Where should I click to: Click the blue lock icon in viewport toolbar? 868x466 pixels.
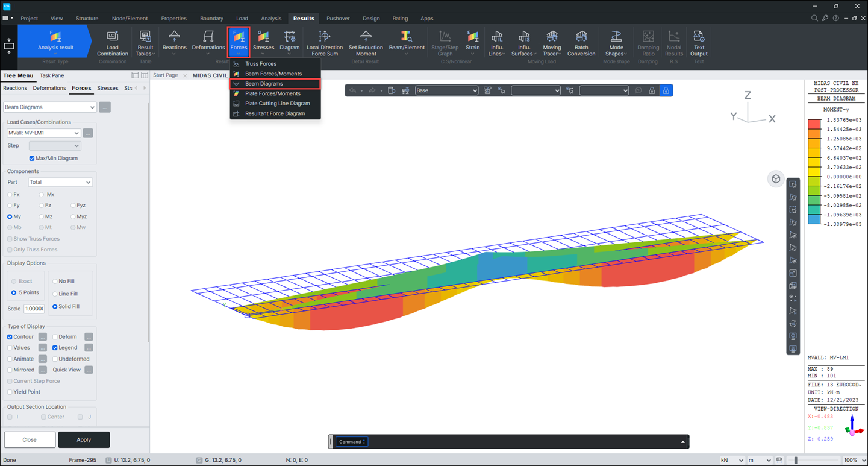tap(666, 90)
